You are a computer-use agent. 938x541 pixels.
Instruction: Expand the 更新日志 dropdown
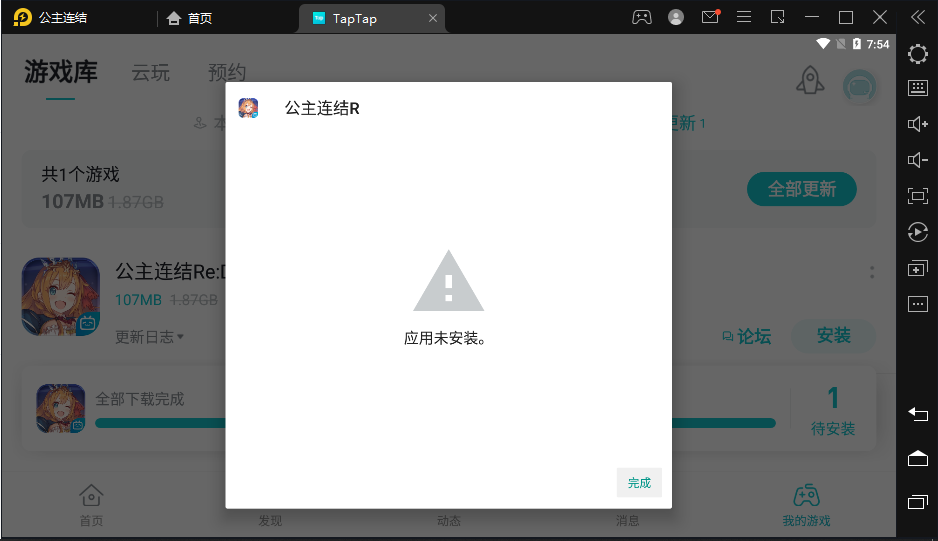point(150,337)
